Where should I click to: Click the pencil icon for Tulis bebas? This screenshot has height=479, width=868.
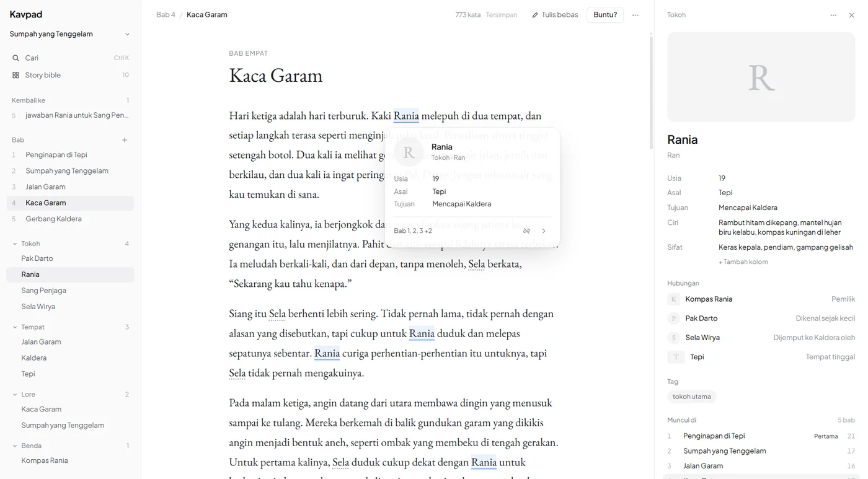tap(535, 15)
